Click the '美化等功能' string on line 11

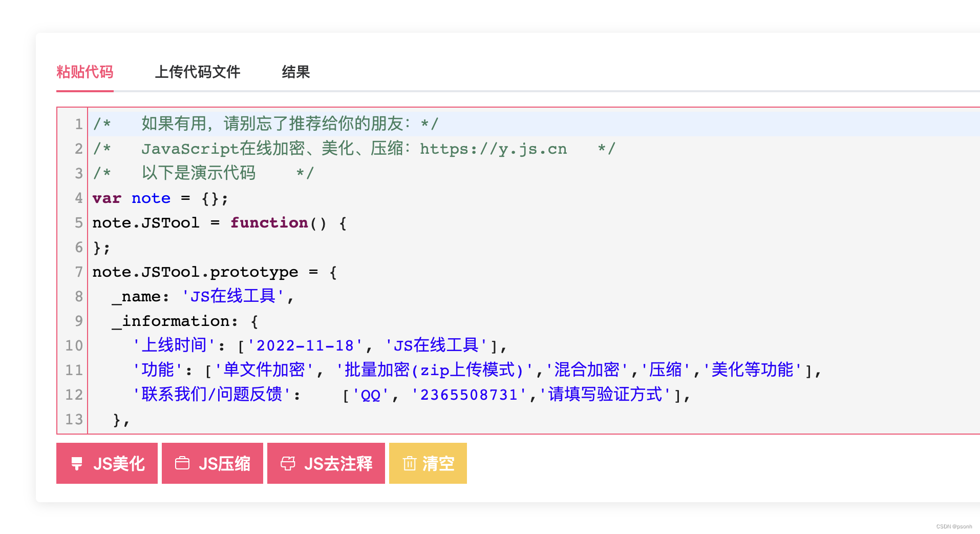coord(752,370)
